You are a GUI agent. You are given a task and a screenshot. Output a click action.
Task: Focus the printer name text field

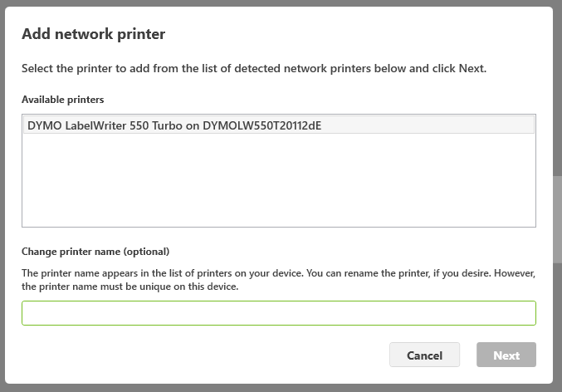point(279,313)
